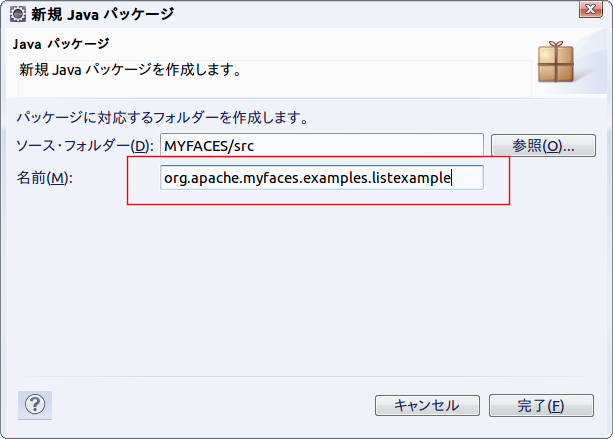
Task: Focus the ソース・フォルダー field with MYFACES/src
Action: coord(321,145)
